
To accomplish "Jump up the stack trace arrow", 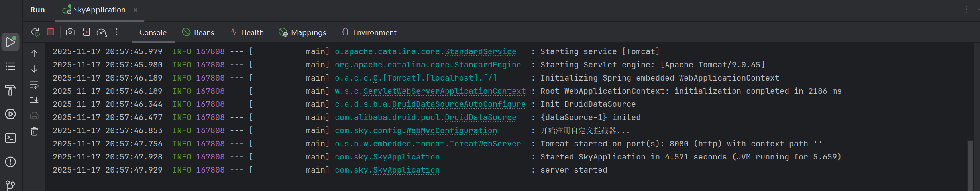I will click(34, 53).
